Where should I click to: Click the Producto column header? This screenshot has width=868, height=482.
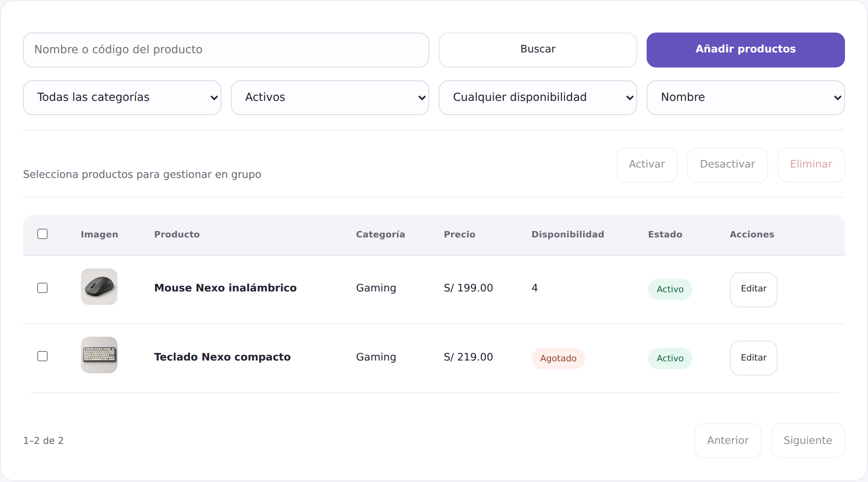(x=177, y=234)
